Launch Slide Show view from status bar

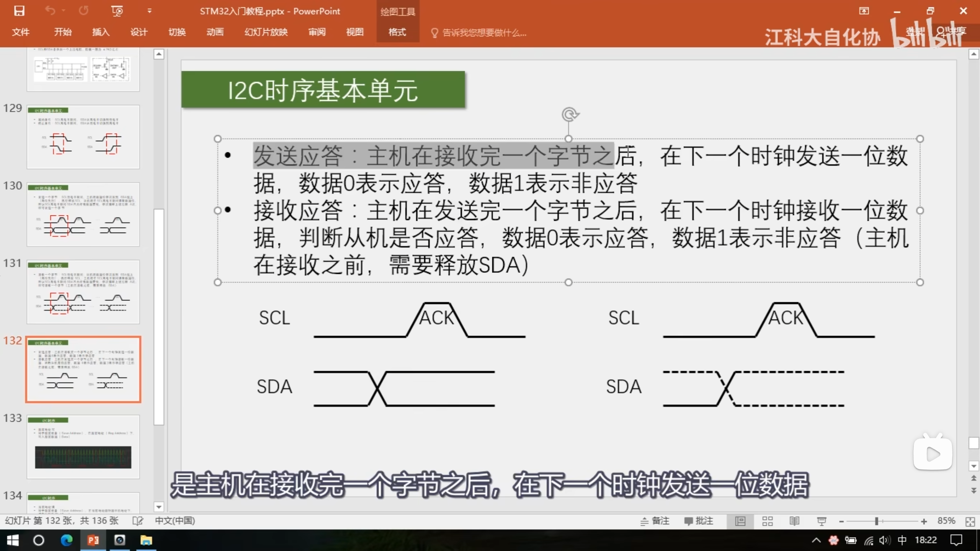tap(821, 521)
